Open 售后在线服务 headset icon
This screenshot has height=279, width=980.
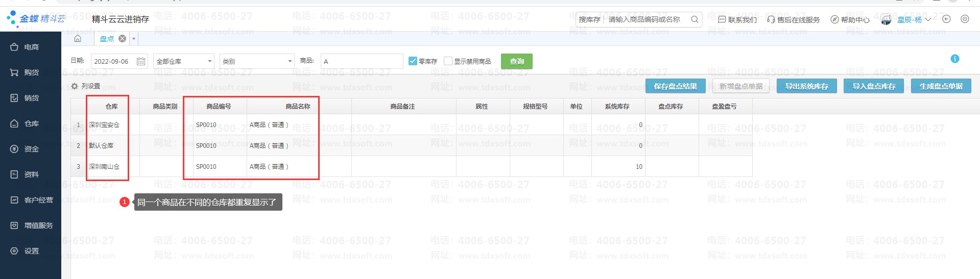[x=771, y=19]
